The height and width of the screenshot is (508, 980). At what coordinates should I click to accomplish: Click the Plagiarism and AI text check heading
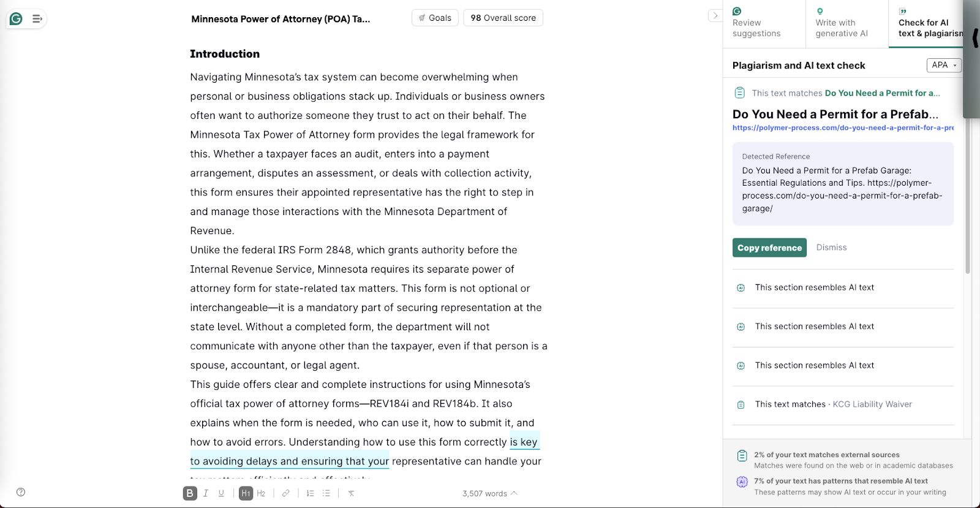point(799,66)
